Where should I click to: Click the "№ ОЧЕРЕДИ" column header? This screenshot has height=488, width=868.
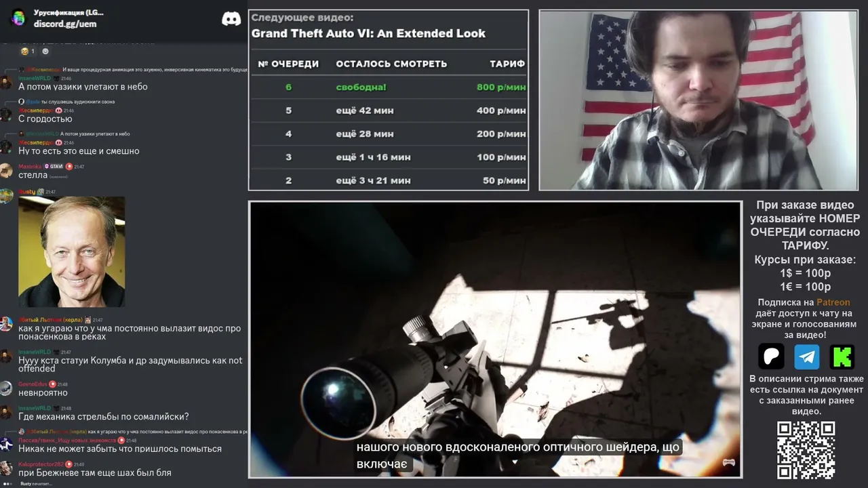(x=288, y=64)
